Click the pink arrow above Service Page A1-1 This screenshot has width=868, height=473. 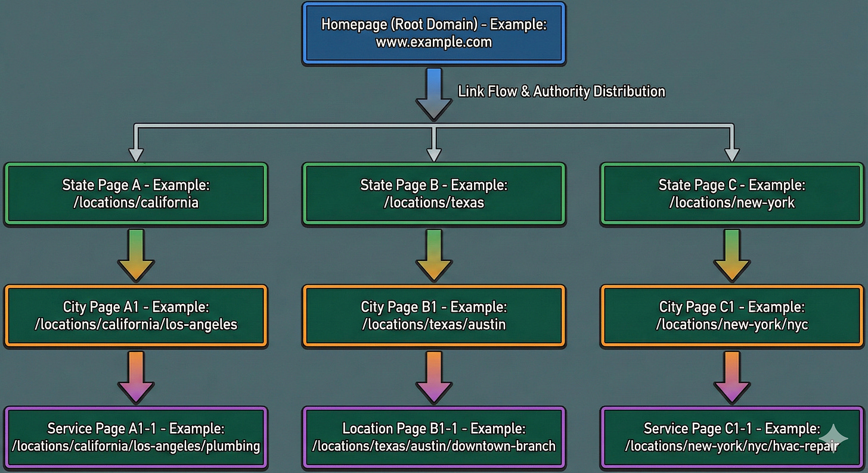pos(135,376)
